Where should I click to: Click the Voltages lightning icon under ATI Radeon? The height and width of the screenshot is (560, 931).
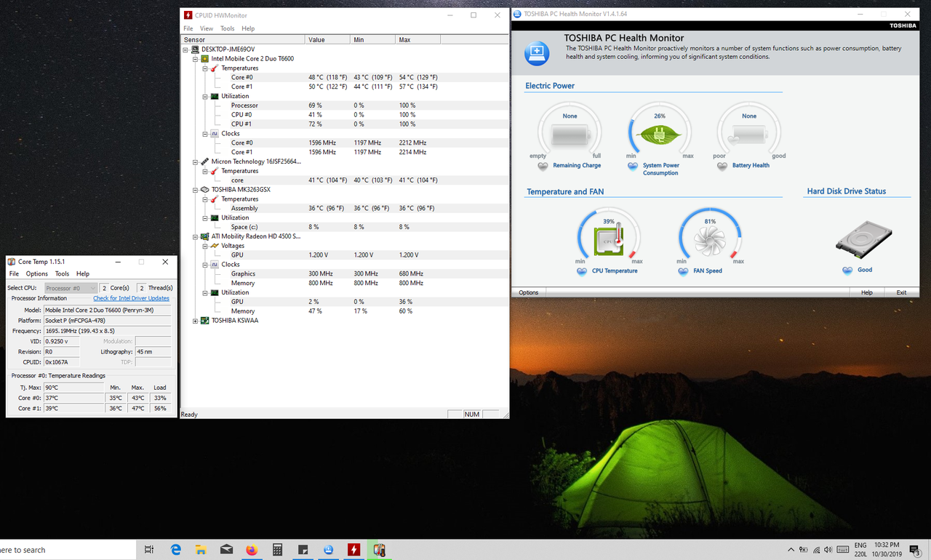[x=215, y=246]
